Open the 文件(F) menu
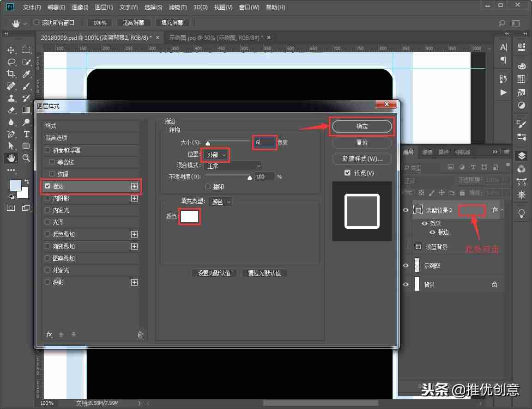 (31, 7)
